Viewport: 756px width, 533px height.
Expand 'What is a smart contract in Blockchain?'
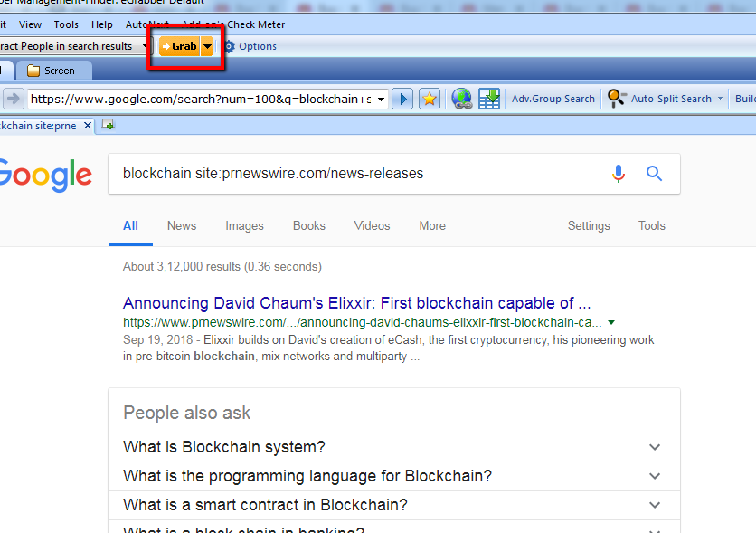coord(394,505)
